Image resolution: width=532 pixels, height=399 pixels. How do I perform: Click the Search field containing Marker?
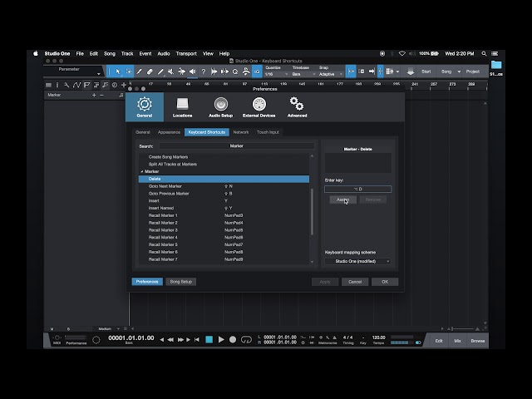(236, 146)
